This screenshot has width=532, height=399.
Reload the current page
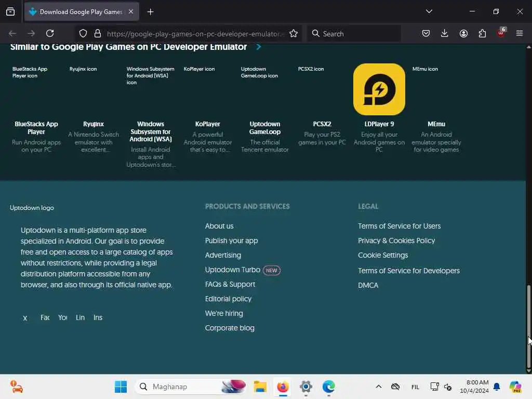[x=50, y=33]
